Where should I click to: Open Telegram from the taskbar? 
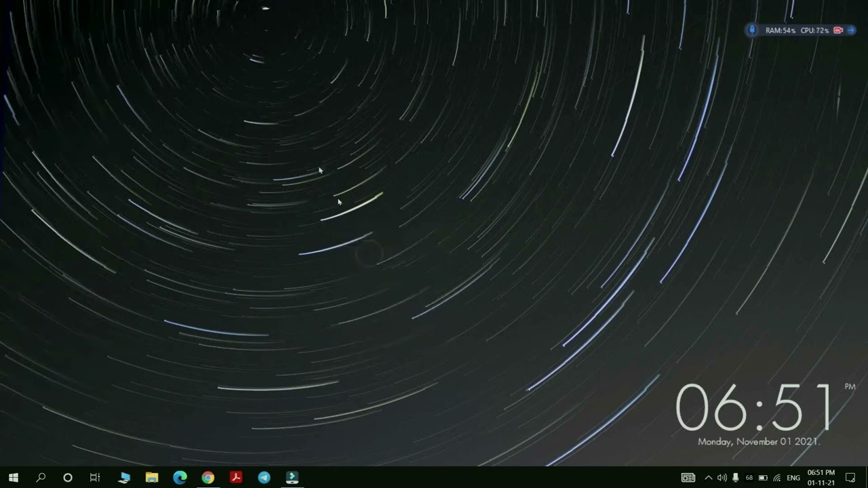point(264,478)
